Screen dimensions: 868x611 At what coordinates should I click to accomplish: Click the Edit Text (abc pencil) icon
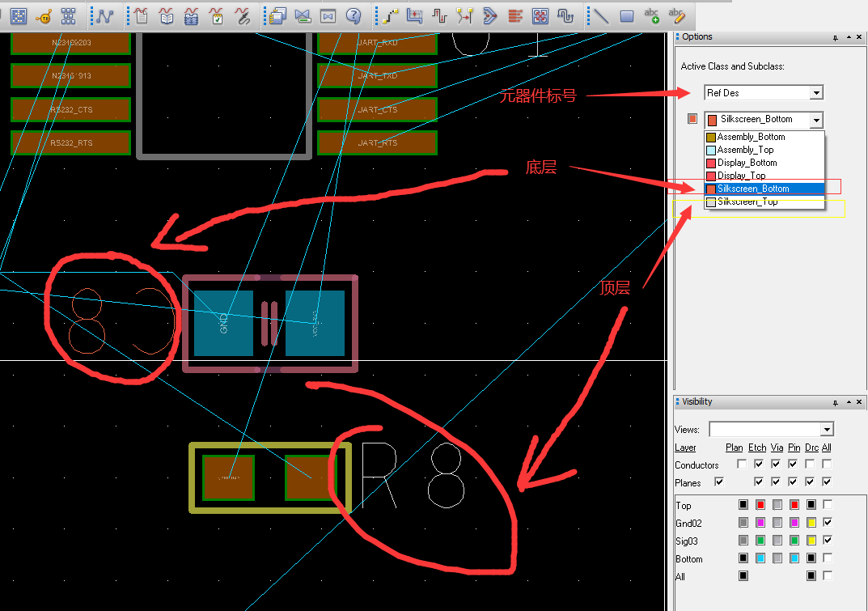(x=677, y=15)
